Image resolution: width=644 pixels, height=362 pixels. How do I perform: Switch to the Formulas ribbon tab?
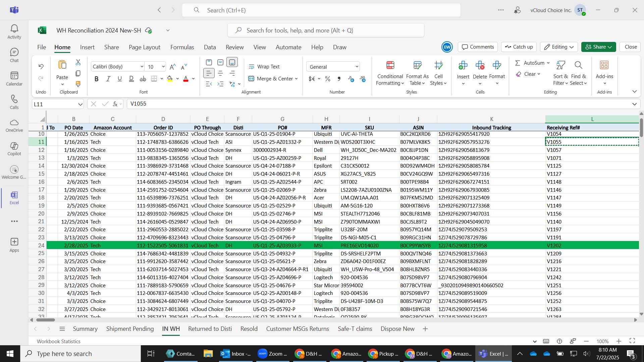(x=182, y=47)
